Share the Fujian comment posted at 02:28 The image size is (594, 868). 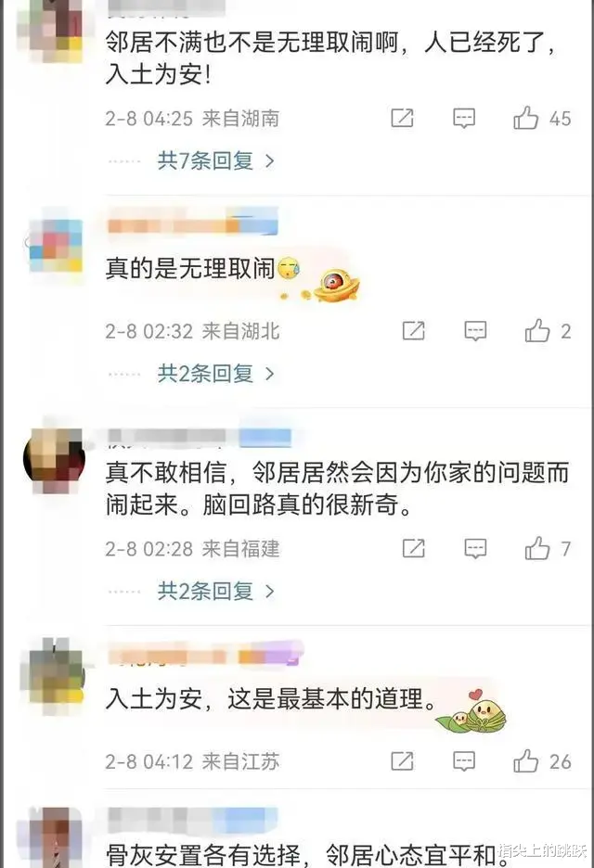pyautogui.click(x=413, y=548)
